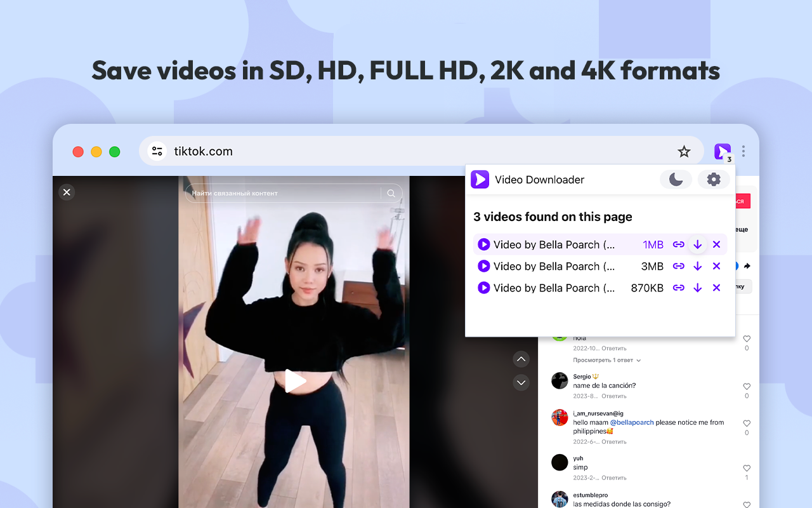
Task: Select first row title Video by Bella Poarch
Action: click(554, 244)
